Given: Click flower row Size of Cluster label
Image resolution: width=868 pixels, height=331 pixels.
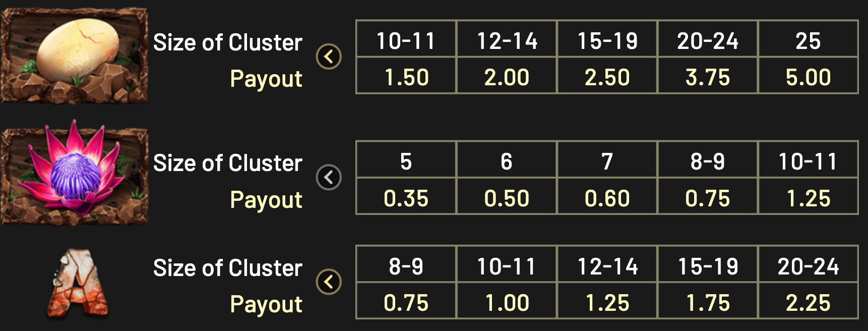Looking at the screenshot, I should tap(228, 163).
